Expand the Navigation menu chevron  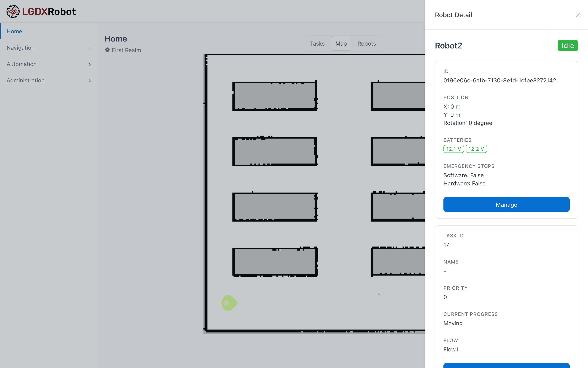pos(90,48)
